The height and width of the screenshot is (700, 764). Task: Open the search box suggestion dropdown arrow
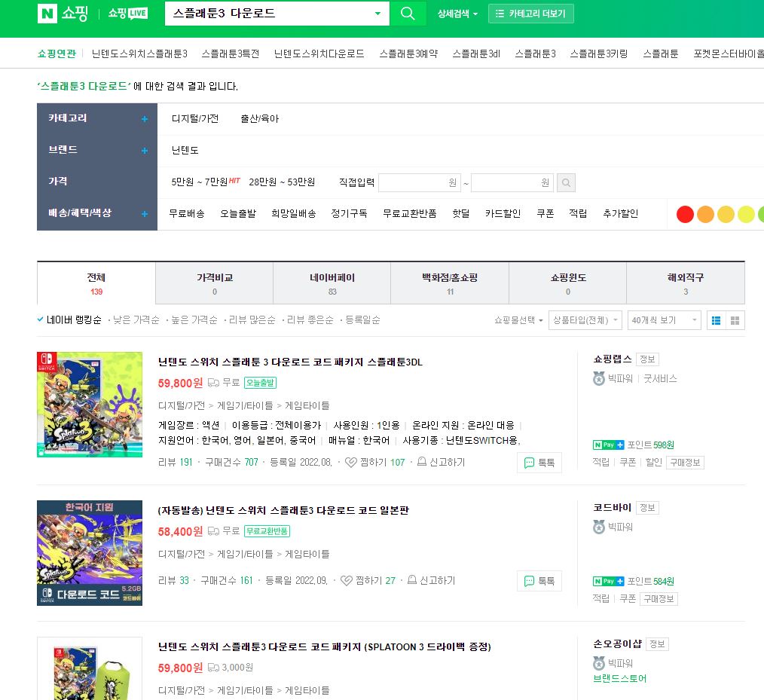point(377,14)
